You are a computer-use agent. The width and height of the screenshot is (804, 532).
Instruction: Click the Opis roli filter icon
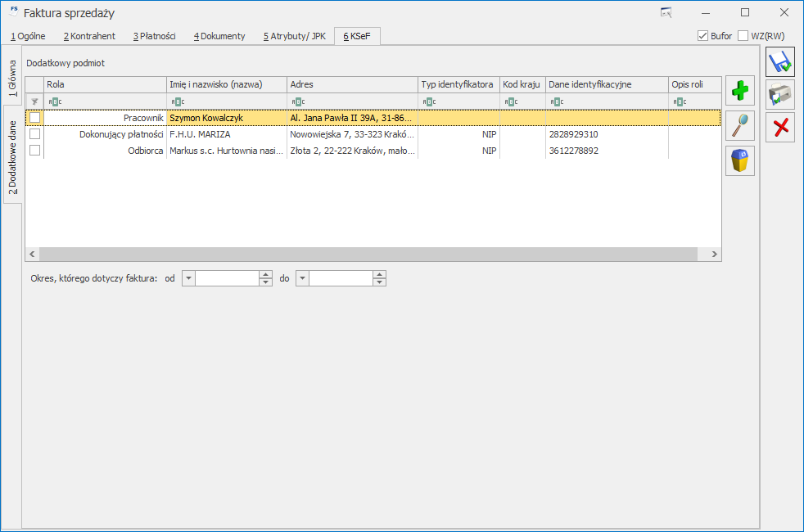coord(680,101)
